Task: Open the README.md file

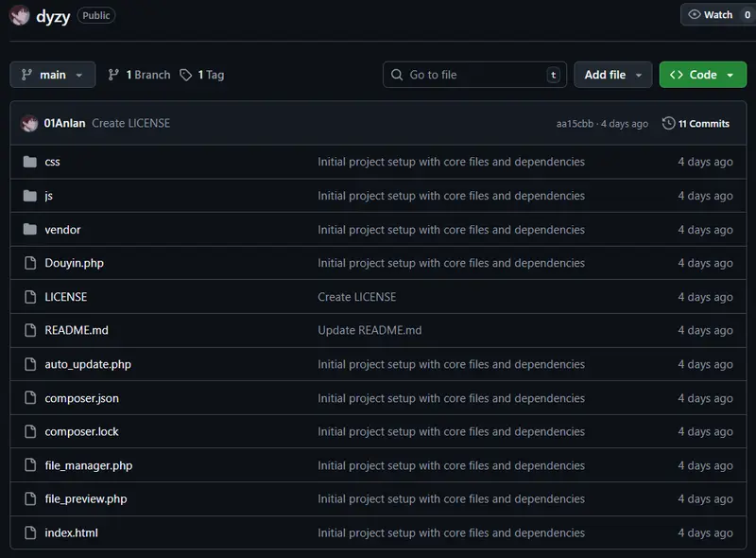Action: (77, 330)
